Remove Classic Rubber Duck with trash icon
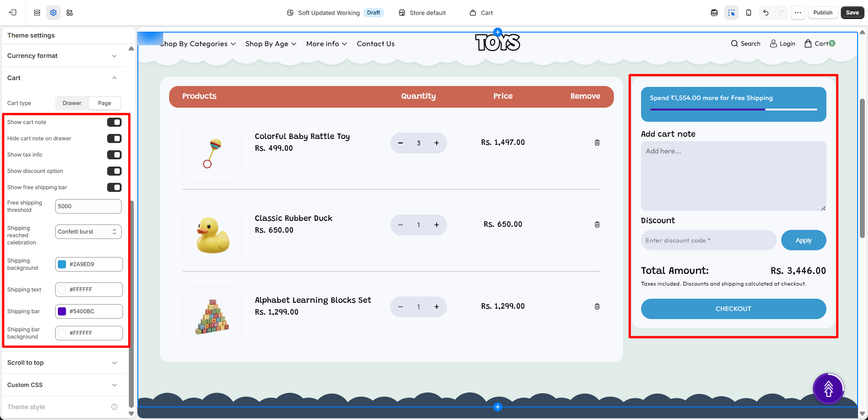 (597, 224)
